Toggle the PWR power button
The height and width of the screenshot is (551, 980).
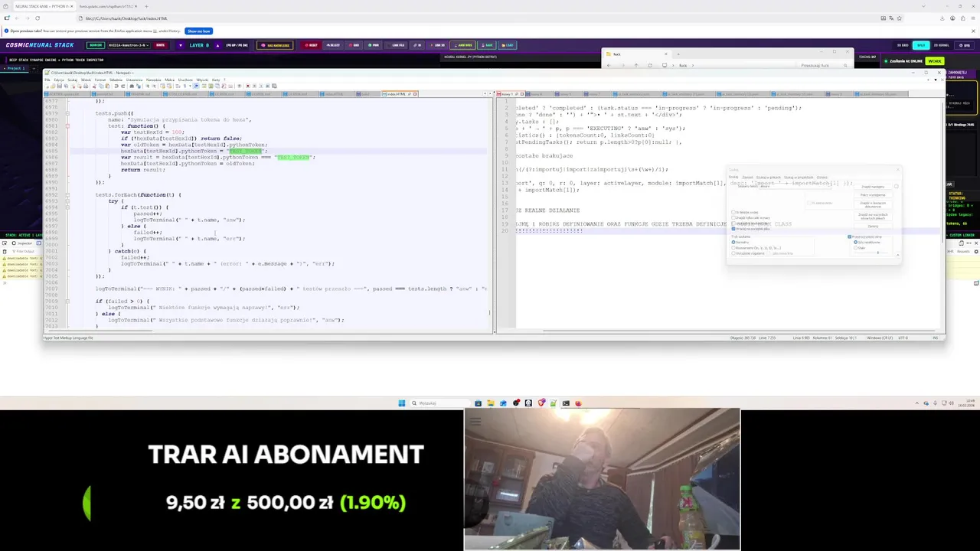click(373, 45)
